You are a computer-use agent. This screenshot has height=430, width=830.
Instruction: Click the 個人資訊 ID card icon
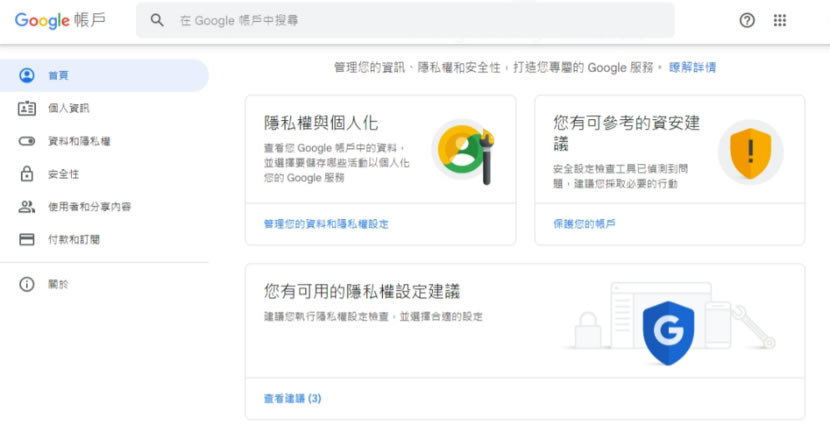pos(27,108)
